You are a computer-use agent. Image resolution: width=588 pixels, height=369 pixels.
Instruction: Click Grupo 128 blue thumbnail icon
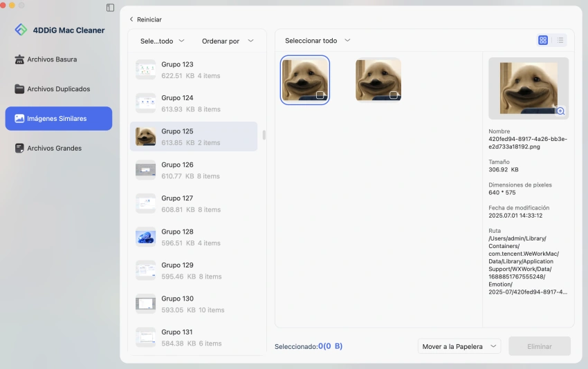[145, 237]
